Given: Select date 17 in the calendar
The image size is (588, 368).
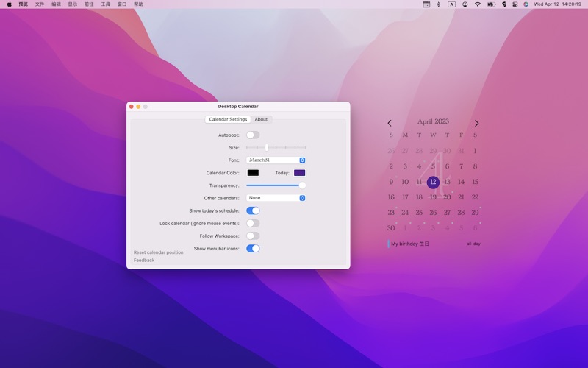Looking at the screenshot, I should (x=405, y=197).
